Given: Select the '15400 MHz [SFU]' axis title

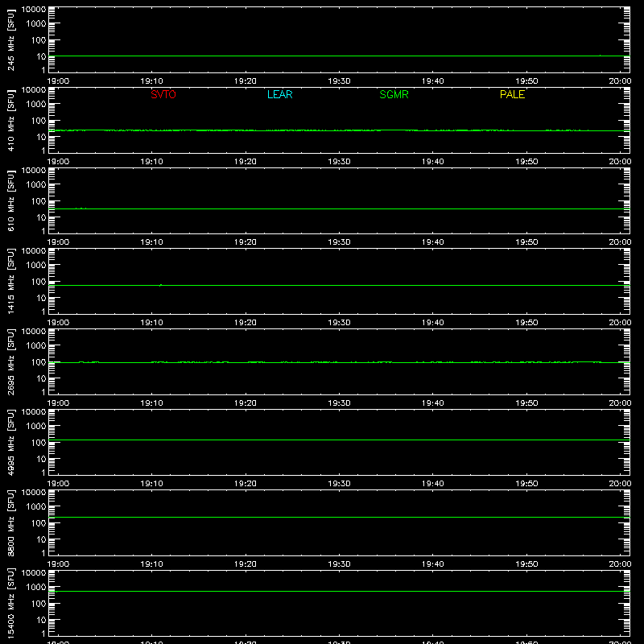Looking at the screenshot, I should coord(10,603).
